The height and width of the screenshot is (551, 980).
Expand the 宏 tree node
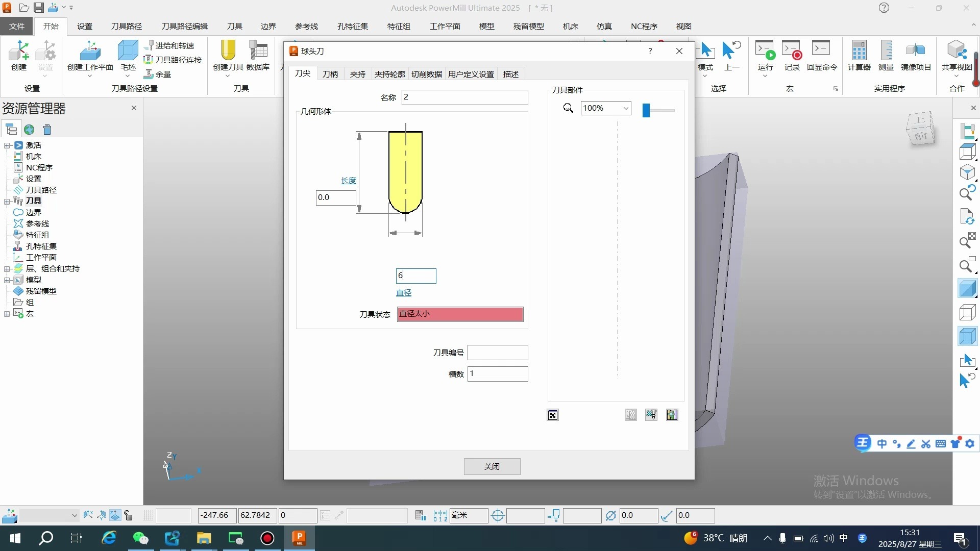tap(7, 314)
